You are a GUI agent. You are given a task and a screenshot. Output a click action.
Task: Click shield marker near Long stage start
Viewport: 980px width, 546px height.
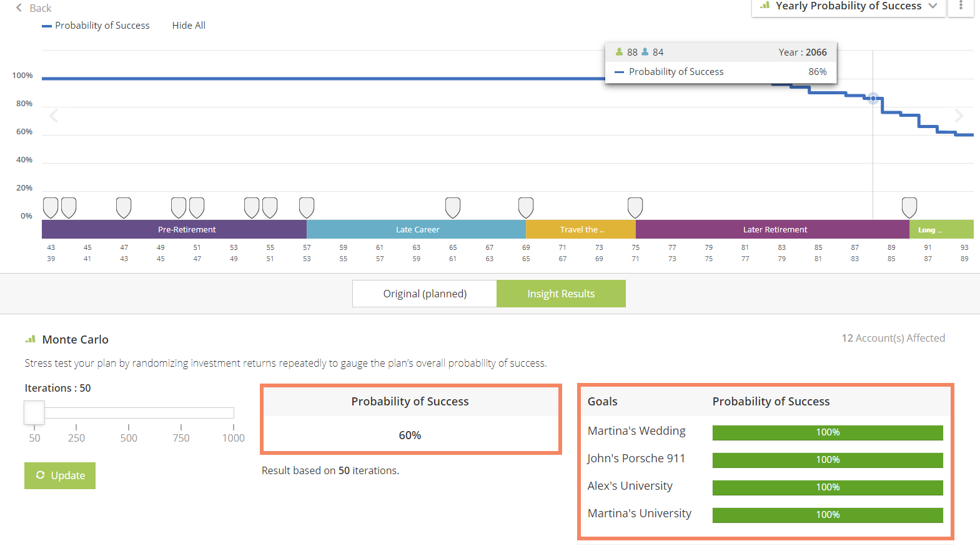coord(909,207)
